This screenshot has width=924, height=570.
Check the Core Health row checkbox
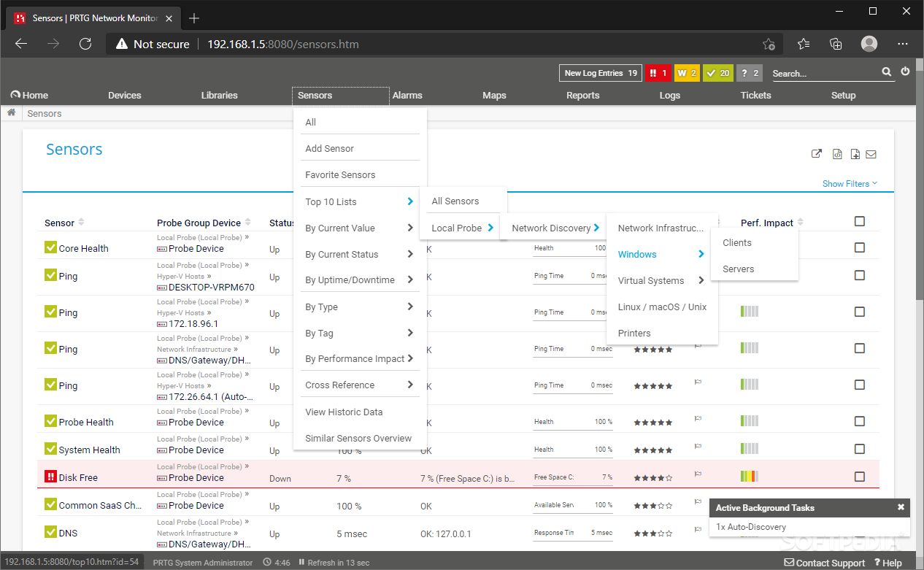pos(860,247)
